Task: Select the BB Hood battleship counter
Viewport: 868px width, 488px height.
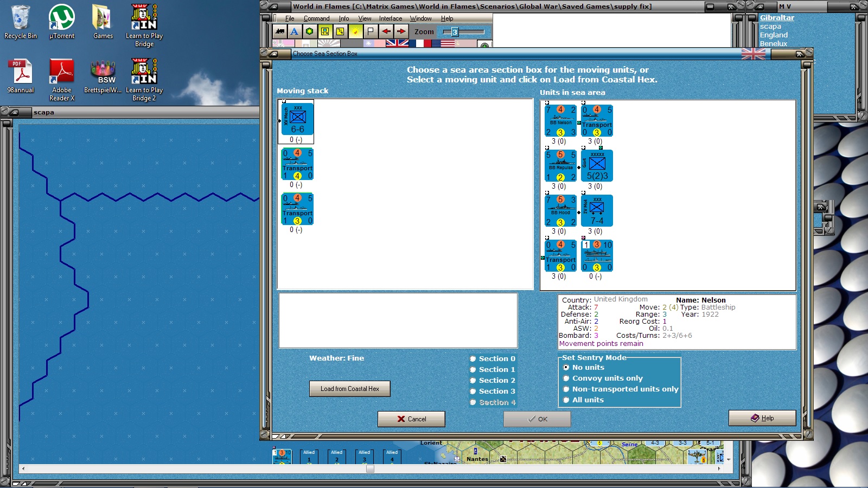Action: coord(560,211)
